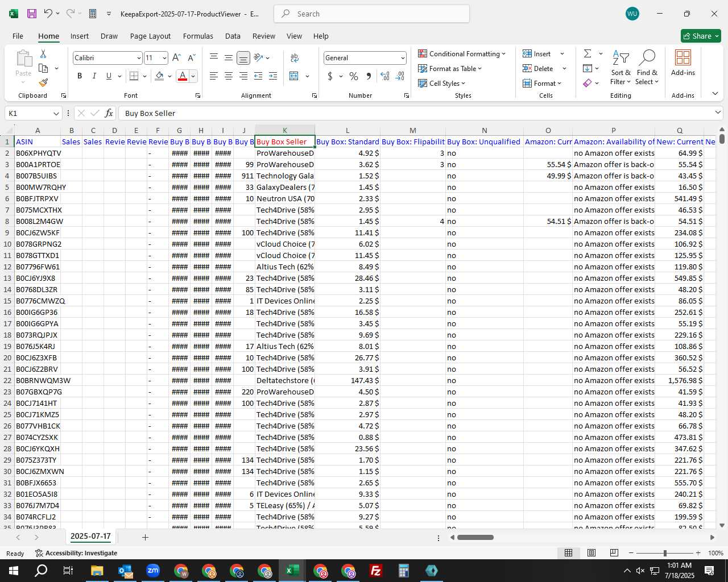Open the Calculator app in the taskbar
The width and height of the screenshot is (728, 582).
[404, 571]
